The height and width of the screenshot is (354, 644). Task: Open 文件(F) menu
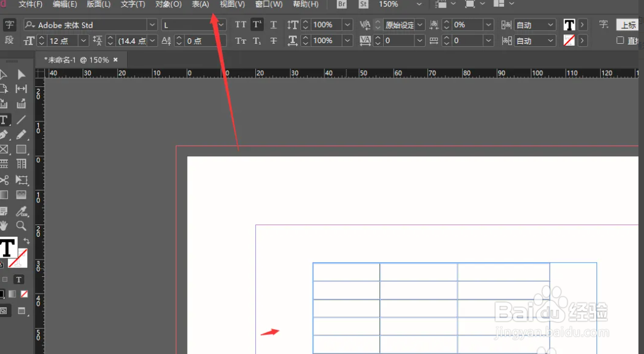point(30,4)
